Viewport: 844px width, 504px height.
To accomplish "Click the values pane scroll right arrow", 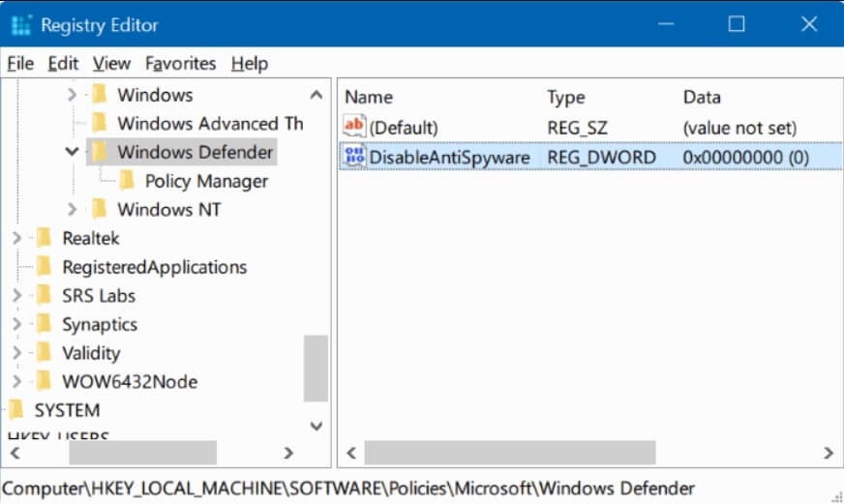I will [x=829, y=453].
